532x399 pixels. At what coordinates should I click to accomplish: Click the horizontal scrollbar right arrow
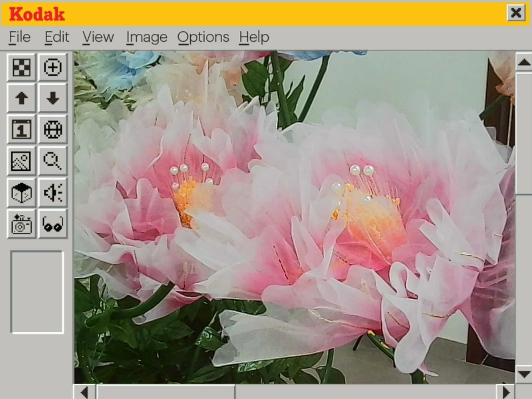[505, 392]
